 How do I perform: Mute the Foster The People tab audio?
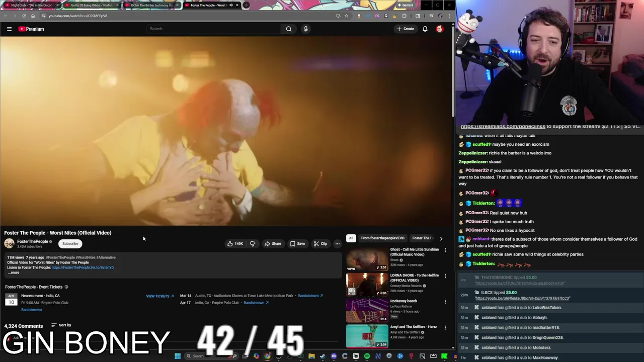(231, 5)
